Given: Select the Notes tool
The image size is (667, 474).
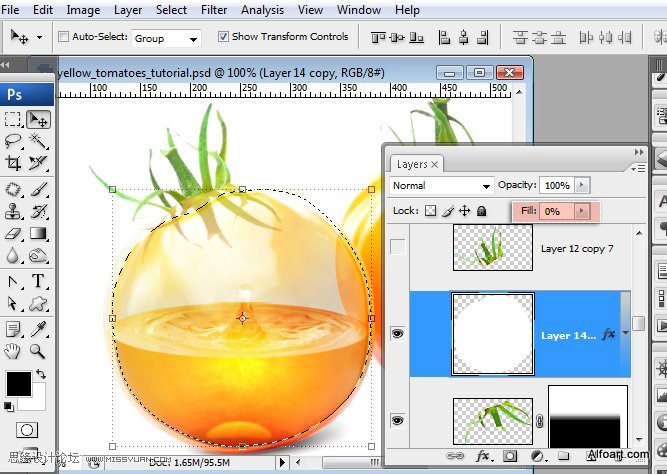Looking at the screenshot, I should click(x=13, y=329).
